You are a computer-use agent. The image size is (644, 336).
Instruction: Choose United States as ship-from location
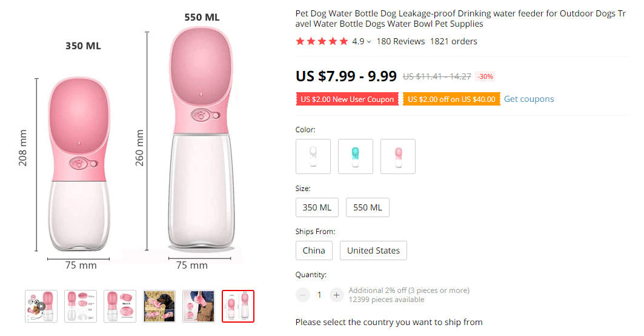[x=373, y=250]
